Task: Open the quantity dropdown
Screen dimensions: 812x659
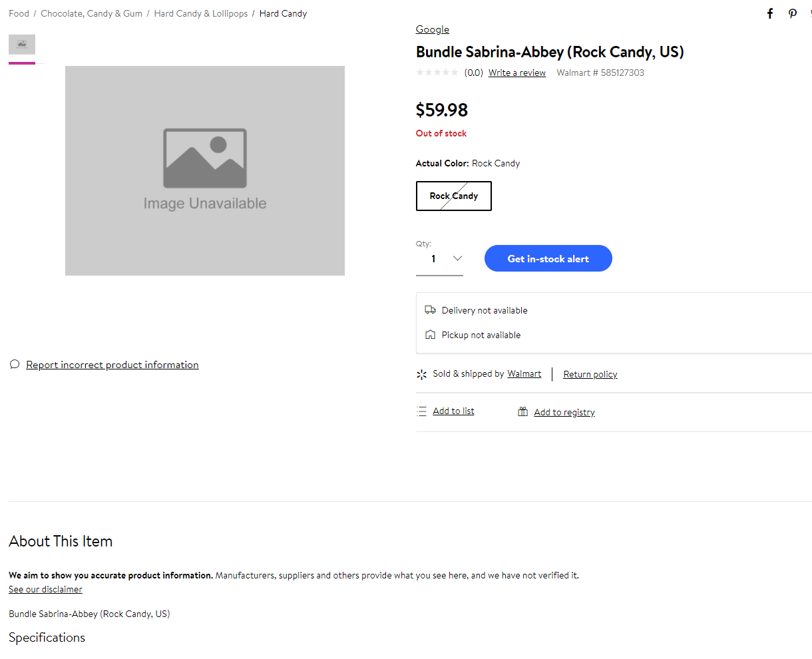Action: pos(440,259)
